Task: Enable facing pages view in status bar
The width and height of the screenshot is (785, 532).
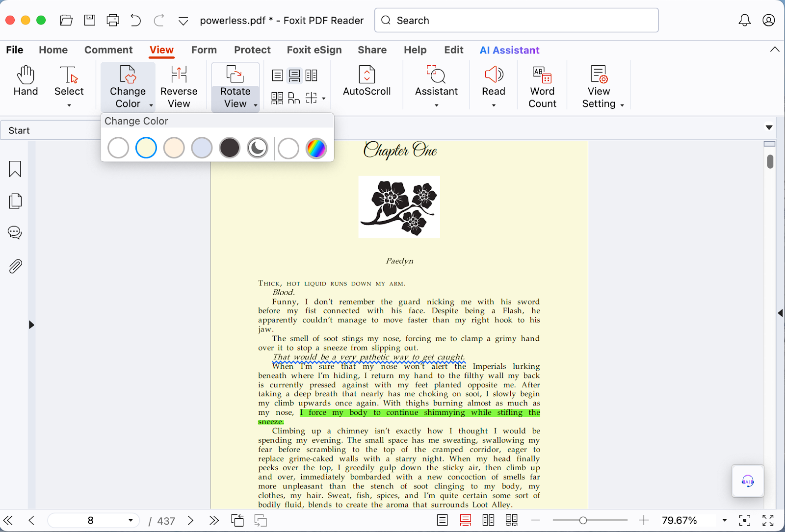Action: coord(488,520)
